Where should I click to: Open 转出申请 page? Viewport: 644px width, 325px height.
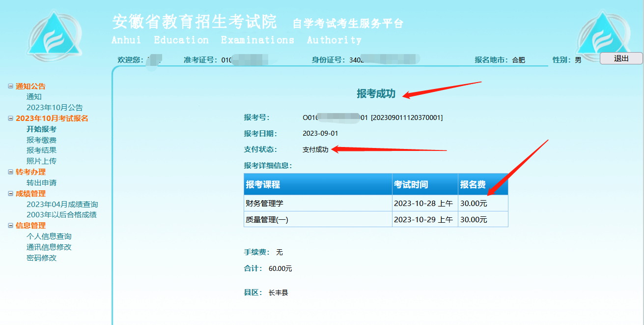41,183
